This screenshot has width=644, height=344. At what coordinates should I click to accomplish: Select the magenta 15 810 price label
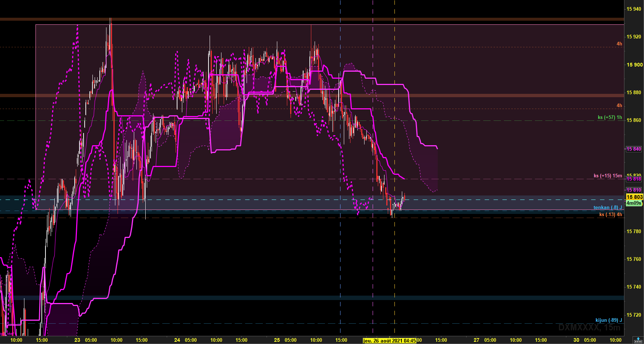(x=634, y=190)
